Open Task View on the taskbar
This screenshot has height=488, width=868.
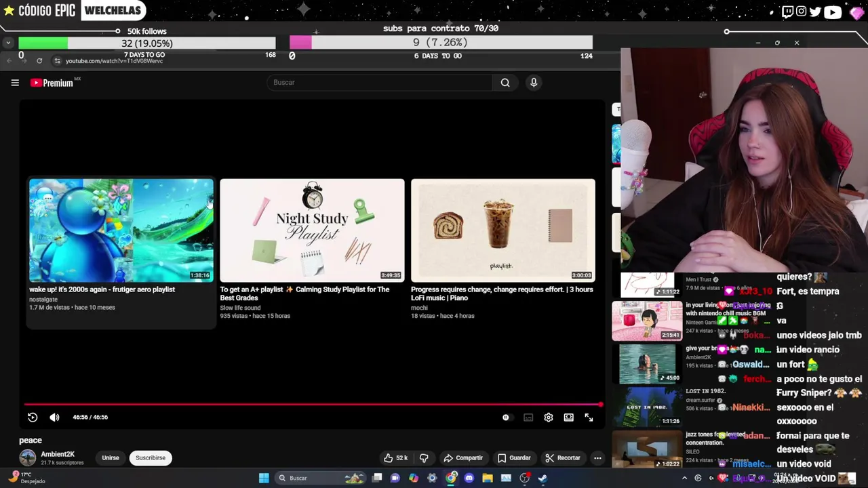tap(377, 478)
